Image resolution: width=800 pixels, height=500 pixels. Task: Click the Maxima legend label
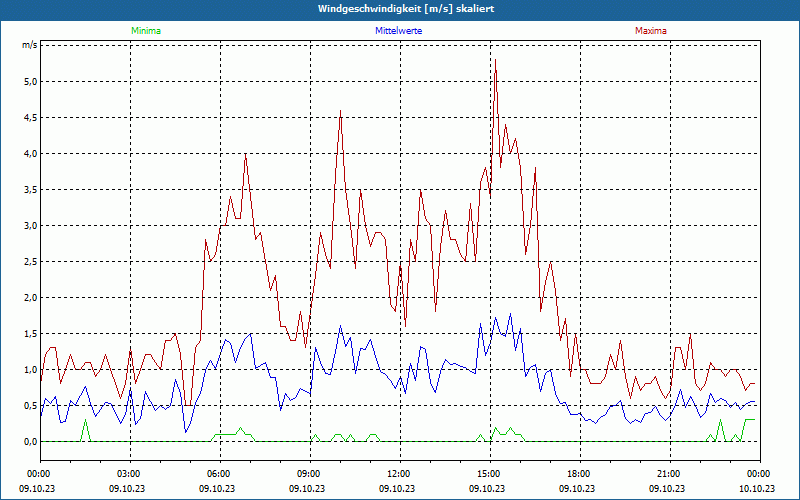point(651,31)
